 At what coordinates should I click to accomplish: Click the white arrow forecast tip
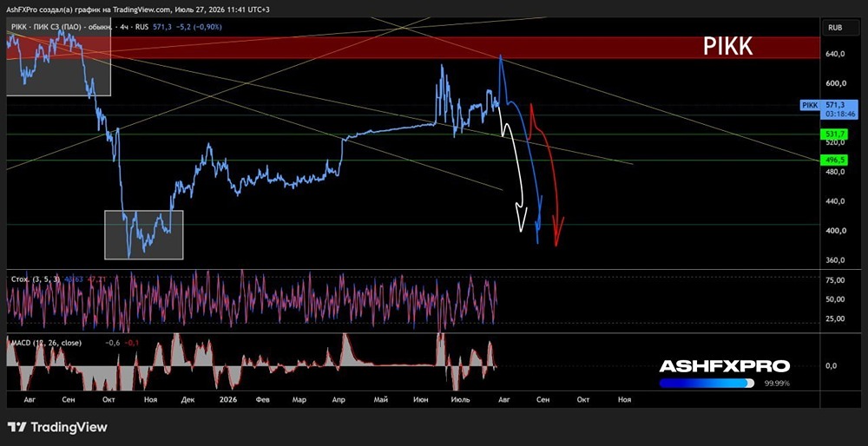pos(520,228)
